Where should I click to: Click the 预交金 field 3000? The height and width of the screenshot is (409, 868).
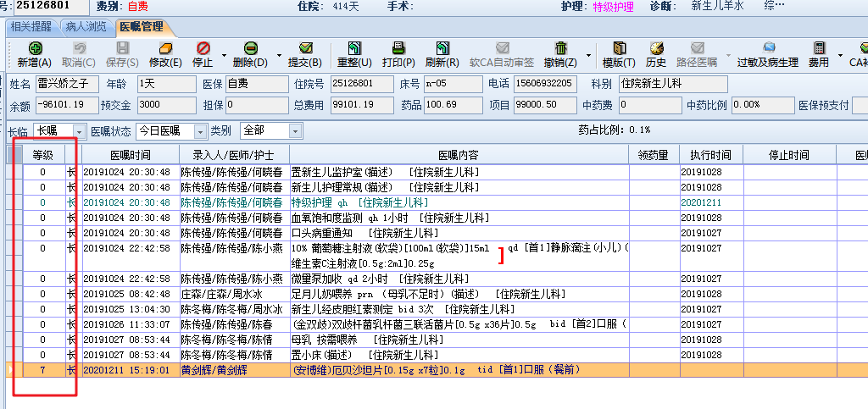167,104
